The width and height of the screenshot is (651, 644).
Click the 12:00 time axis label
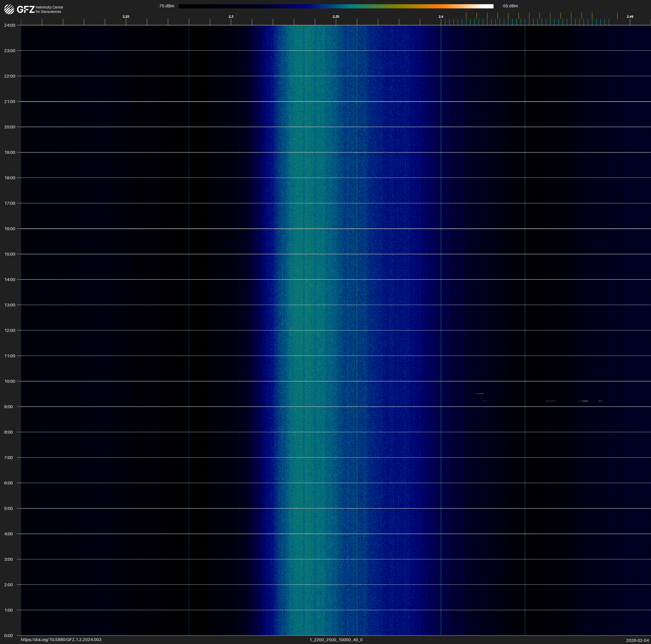tap(10, 330)
